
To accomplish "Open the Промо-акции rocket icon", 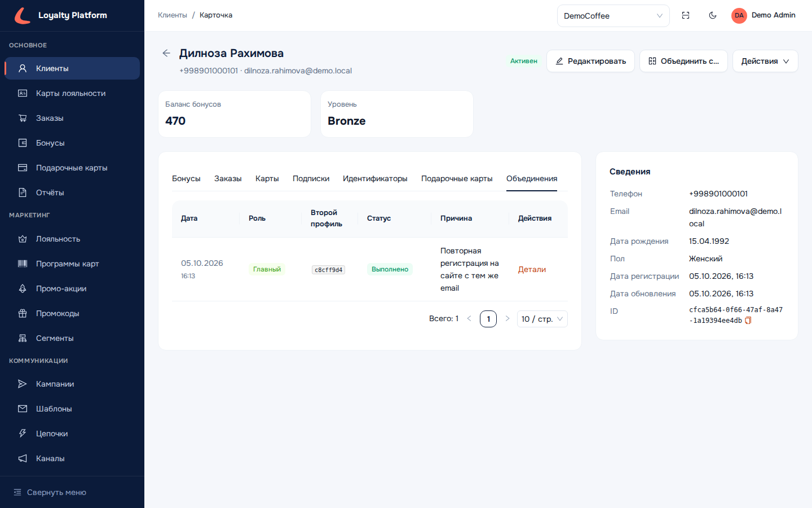I will click(x=23, y=288).
